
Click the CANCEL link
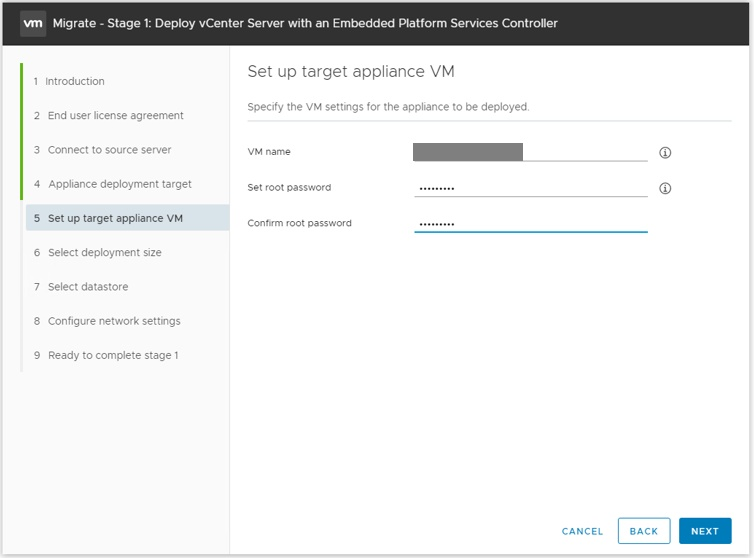coord(582,531)
